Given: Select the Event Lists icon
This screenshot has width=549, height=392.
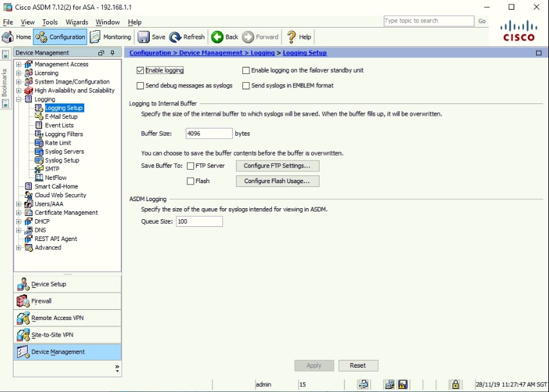Looking at the screenshot, I should [39, 125].
